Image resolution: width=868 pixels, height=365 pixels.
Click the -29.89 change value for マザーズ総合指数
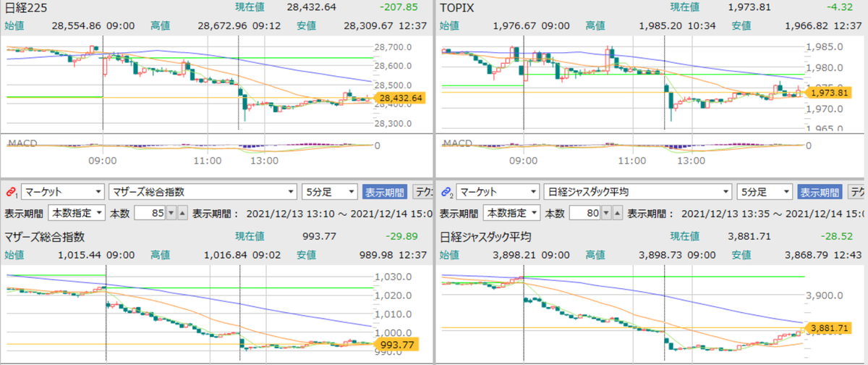click(401, 236)
